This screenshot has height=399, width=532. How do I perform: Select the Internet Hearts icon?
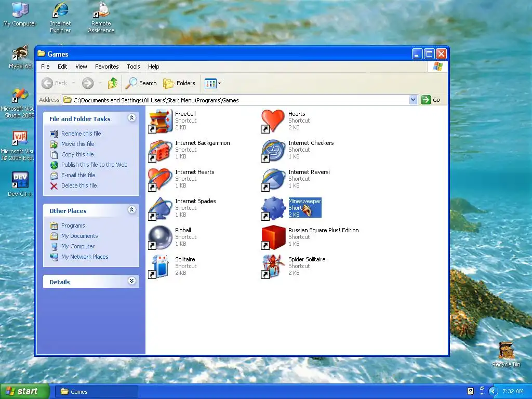pyautogui.click(x=160, y=179)
